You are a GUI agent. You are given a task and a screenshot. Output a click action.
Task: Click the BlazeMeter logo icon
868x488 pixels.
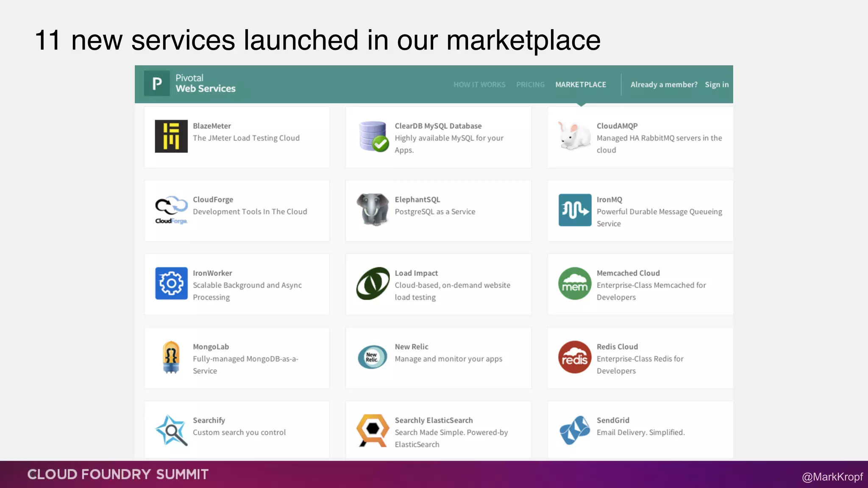[171, 136]
